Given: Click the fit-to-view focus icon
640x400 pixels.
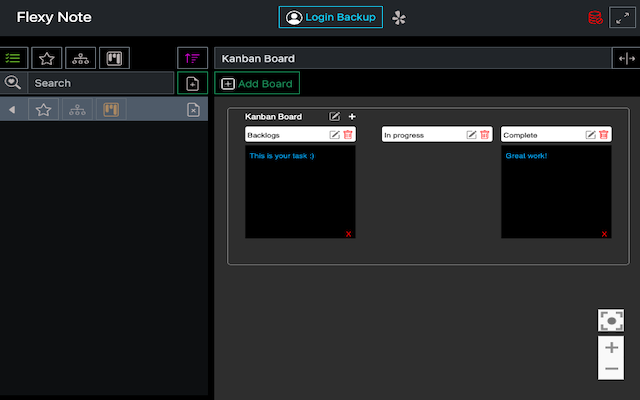Looking at the screenshot, I should click(611, 320).
